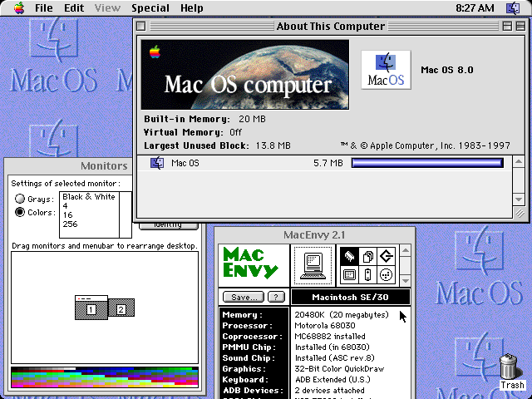
Task: Click the Built-in Memory 20 MB line
Action: [x=205, y=119]
